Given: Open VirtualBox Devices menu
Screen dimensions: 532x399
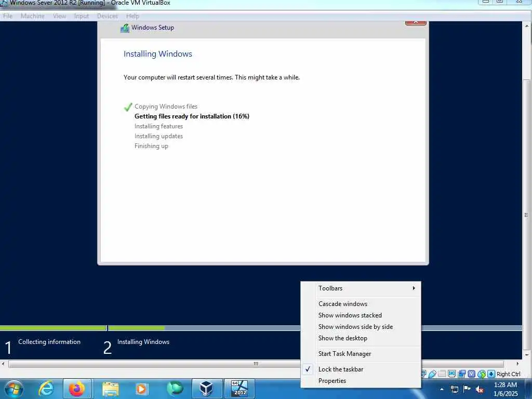Looking at the screenshot, I should pyautogui.click(x=107, y=16).
